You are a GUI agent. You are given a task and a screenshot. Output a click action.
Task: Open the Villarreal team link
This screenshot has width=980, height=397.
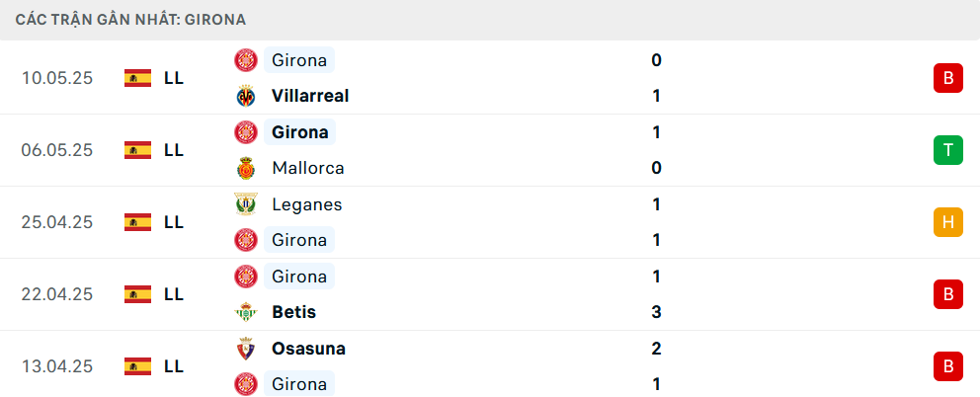(310, 96)
